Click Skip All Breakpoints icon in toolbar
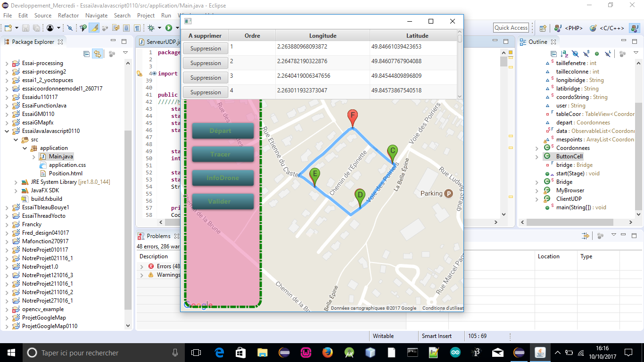 70,28
